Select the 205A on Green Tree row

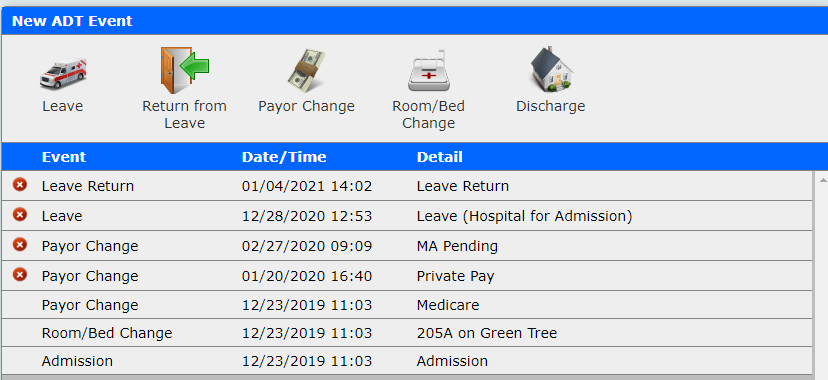pyautogui.click(x=407, y=333)
